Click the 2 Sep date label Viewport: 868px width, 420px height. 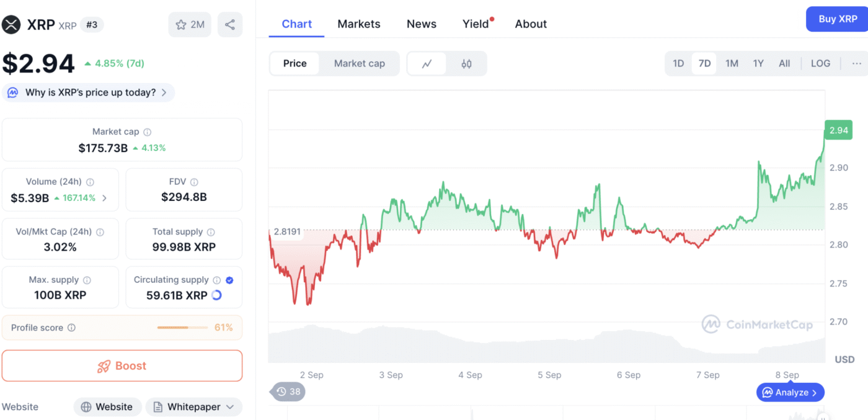pos(311,375)
